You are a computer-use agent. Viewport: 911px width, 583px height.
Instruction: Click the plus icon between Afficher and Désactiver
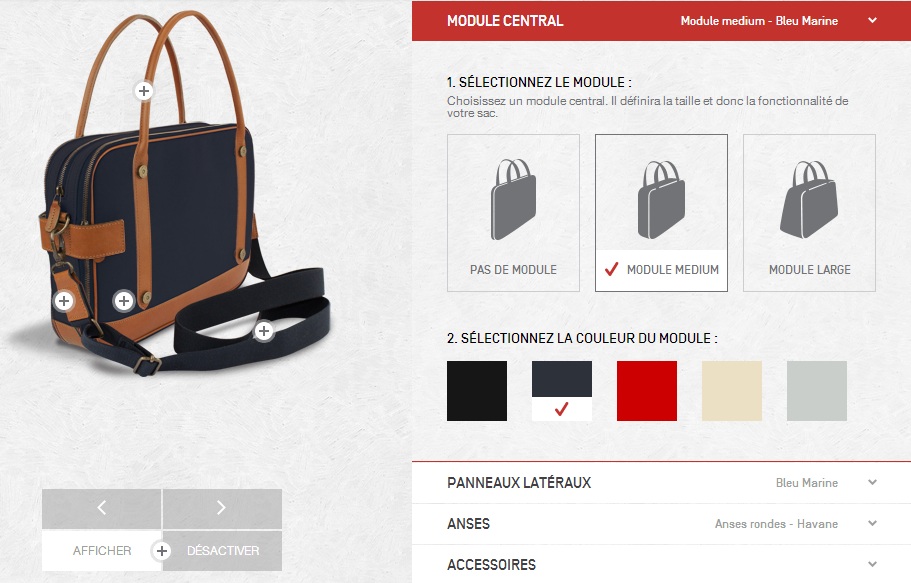(x=162, y=550)
